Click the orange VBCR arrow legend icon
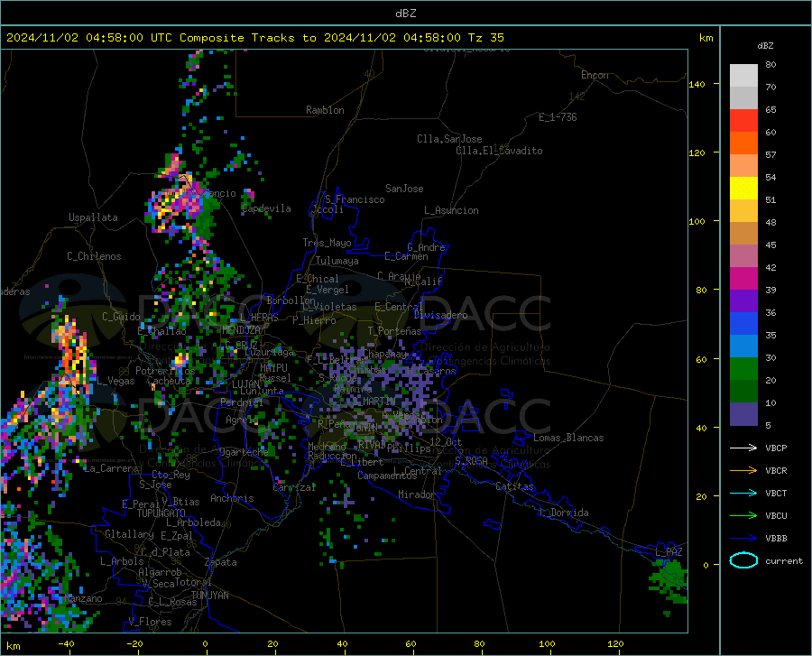Image resolution: width=812 pixels, height=656 pixels. click(x=743, y=471)
